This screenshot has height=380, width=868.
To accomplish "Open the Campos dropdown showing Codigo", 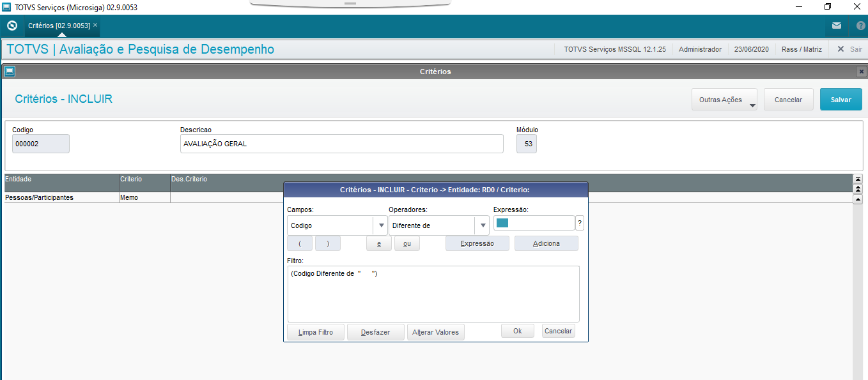I will pyautogui.click(x=337, y=225).
